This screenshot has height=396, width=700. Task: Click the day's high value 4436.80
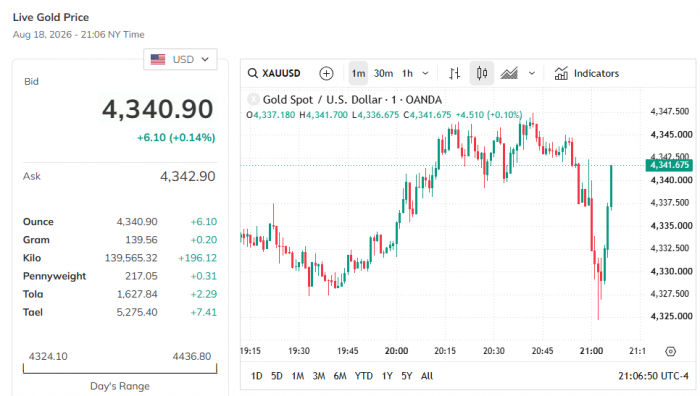point(192,356)
